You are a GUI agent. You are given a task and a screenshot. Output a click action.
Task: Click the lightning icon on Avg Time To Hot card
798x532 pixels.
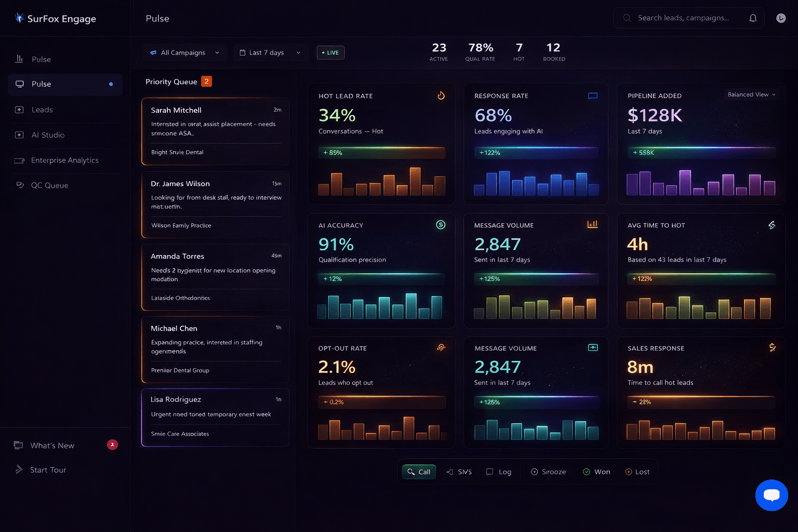point(772,225)
